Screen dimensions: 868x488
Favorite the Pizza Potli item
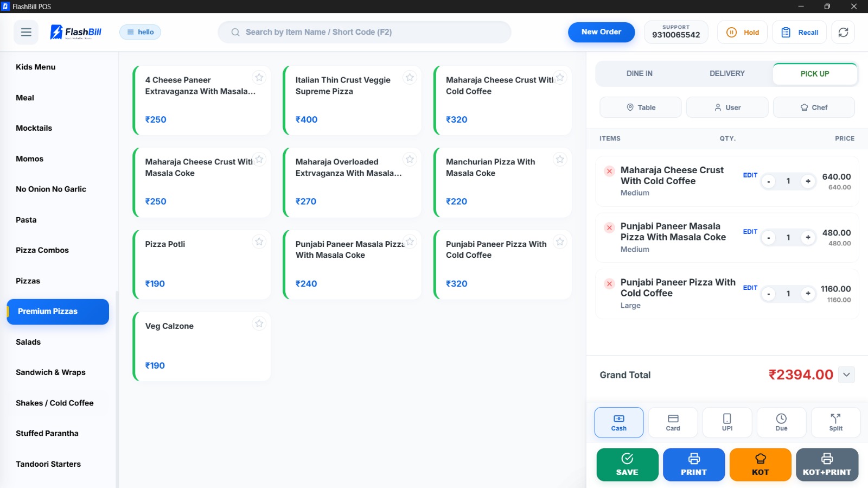259,242
